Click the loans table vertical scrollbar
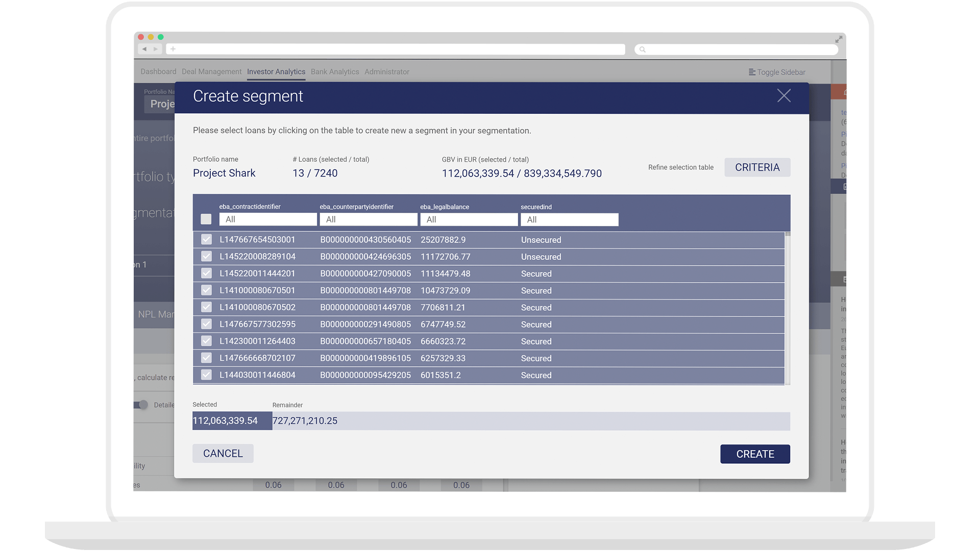 (x=788, y=308)
